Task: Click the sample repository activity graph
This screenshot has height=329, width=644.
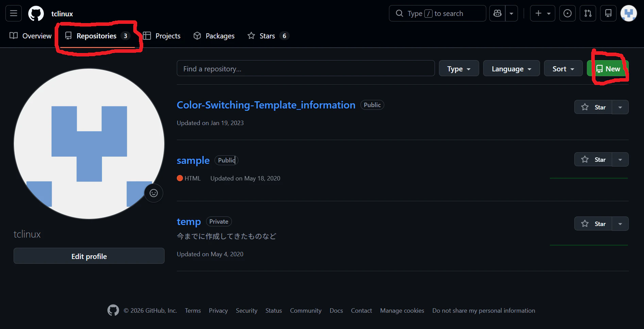Action: (589, 177)
